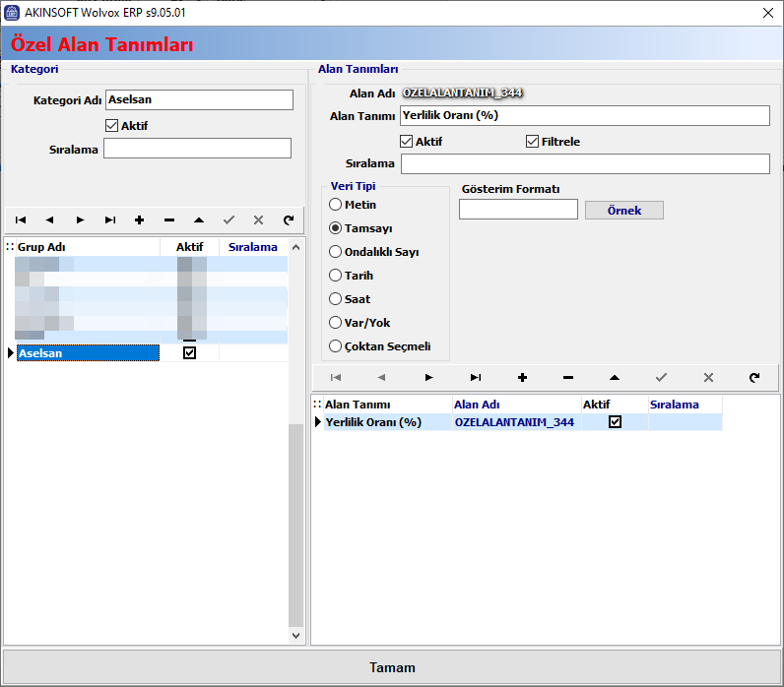Toggle the Filtrele checkbox
The image size is (784, 687).
[x=533, y=142]
